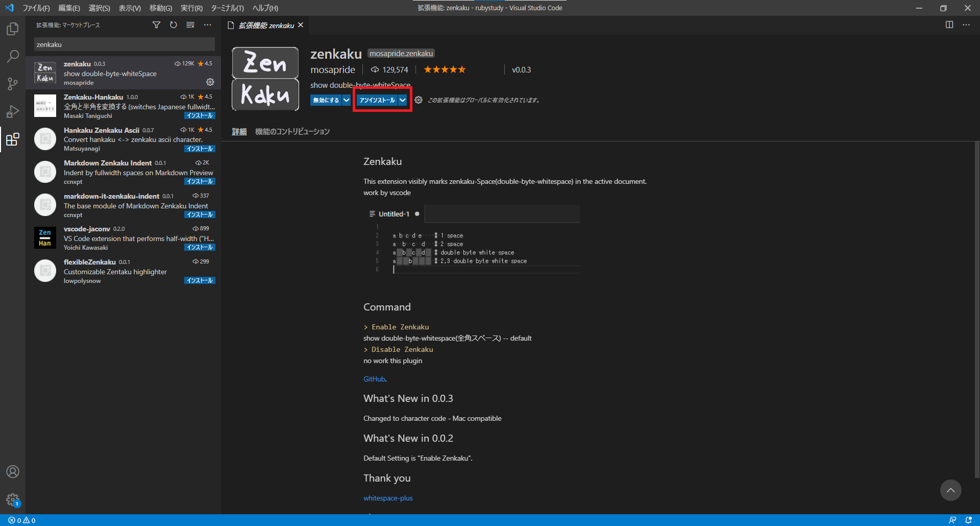Open 表示(V) menu
This screenshot has width=980, height=526.
click(x=130, y=8)
